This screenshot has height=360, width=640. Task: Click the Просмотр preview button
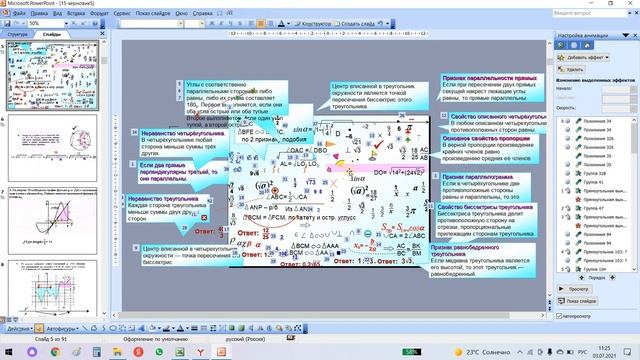point(575,289)
